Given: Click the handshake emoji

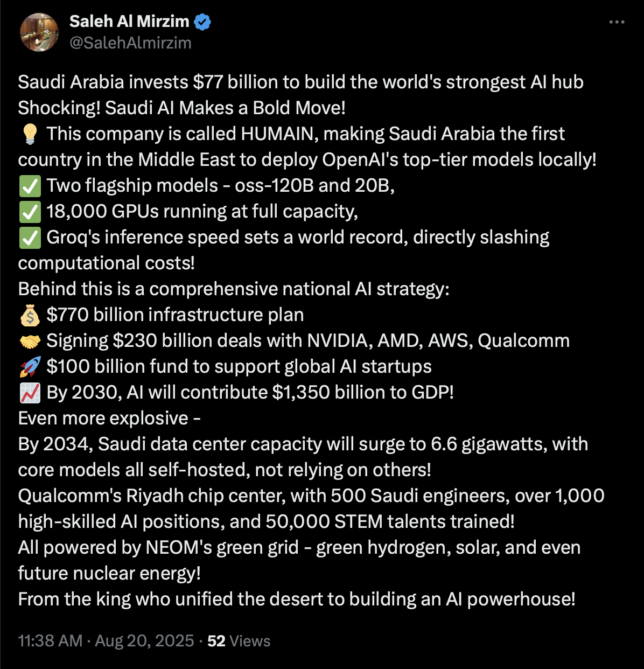Looking at the screenshot, I should (30, 341).
